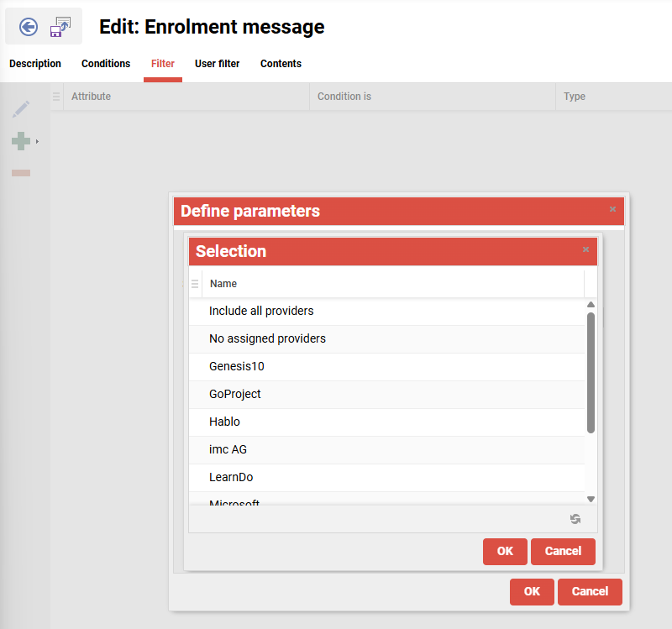672x629 pixels.
Task: Open column menu icon beside Name header
Action: point(195,284)
